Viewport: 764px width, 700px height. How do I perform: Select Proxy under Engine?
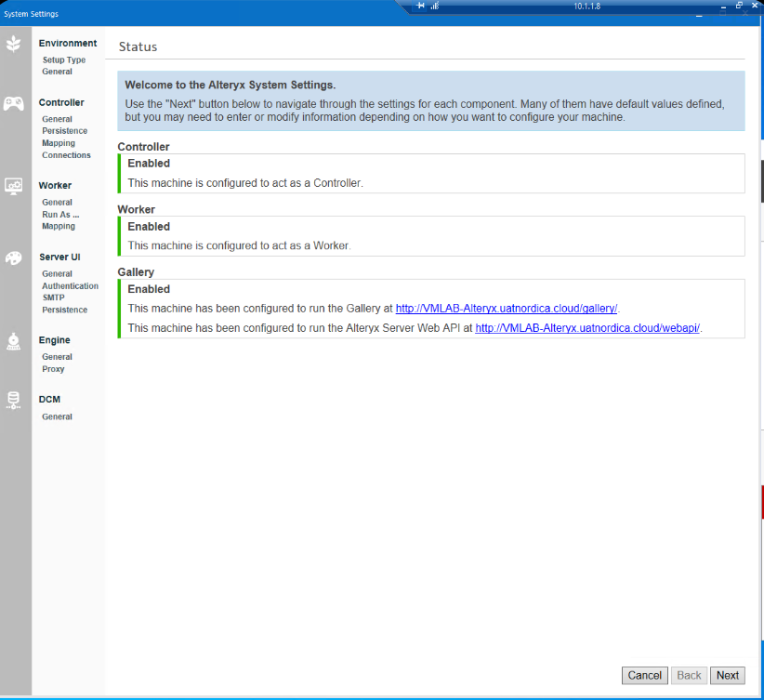coord(53,369)
